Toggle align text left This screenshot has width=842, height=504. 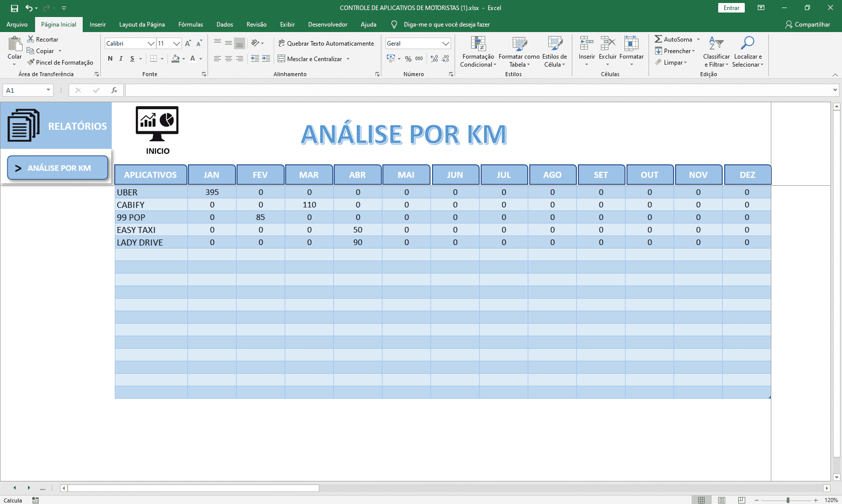218,59
